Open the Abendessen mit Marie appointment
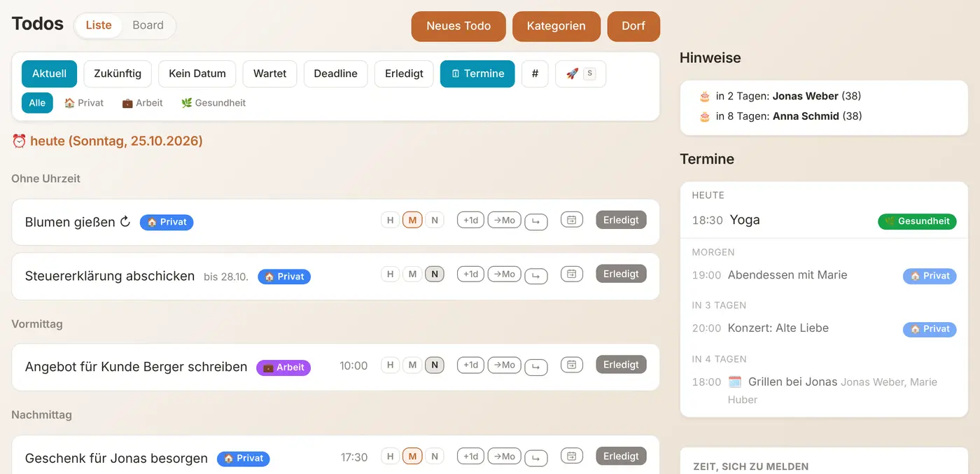980x474 pixels. pyautogui.click(x=824, y=275)
